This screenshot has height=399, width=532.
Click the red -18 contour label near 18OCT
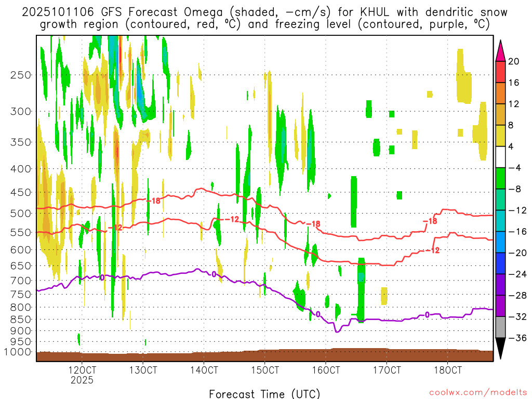(x=430, y=221)
